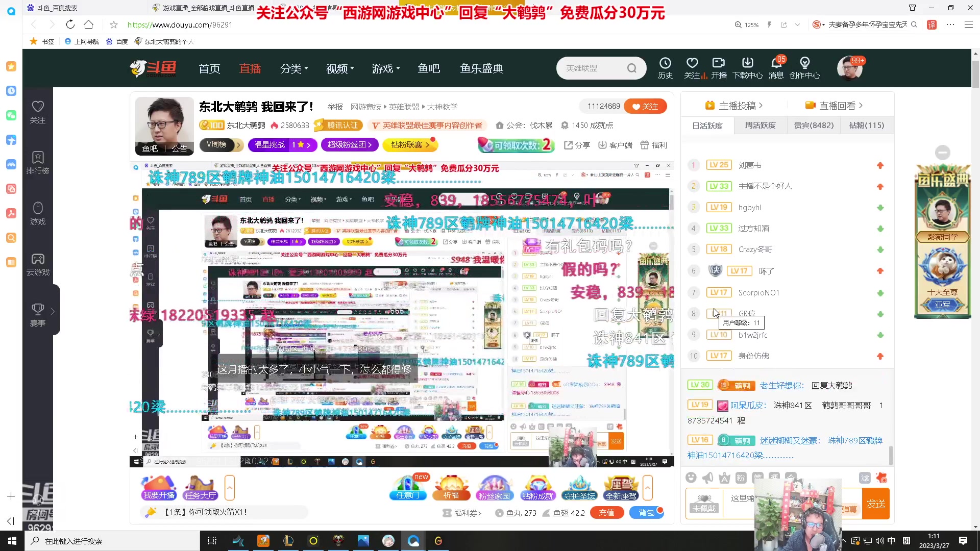Click the orange 关注 follow button

tap(645, 106)
